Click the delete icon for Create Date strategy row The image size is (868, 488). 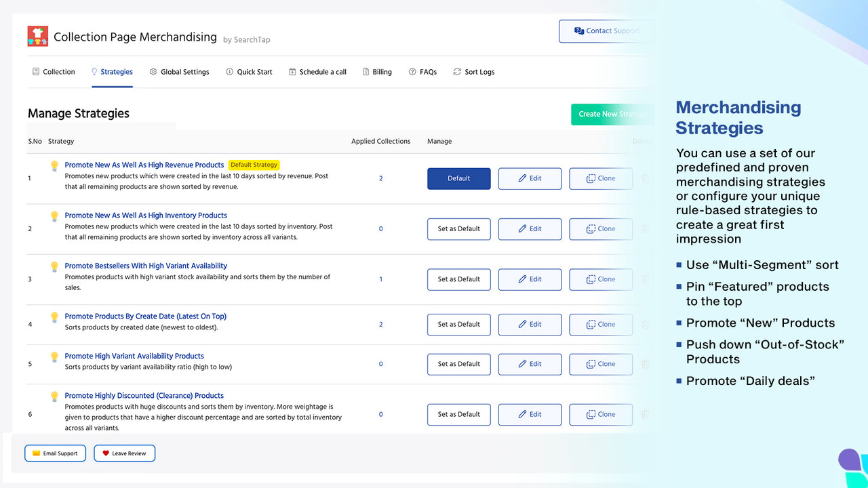point(645,324)
